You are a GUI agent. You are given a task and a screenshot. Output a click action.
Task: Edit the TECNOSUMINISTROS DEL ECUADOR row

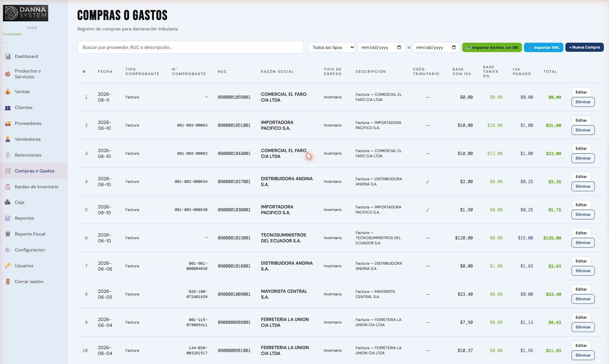[x=581, y=233]
